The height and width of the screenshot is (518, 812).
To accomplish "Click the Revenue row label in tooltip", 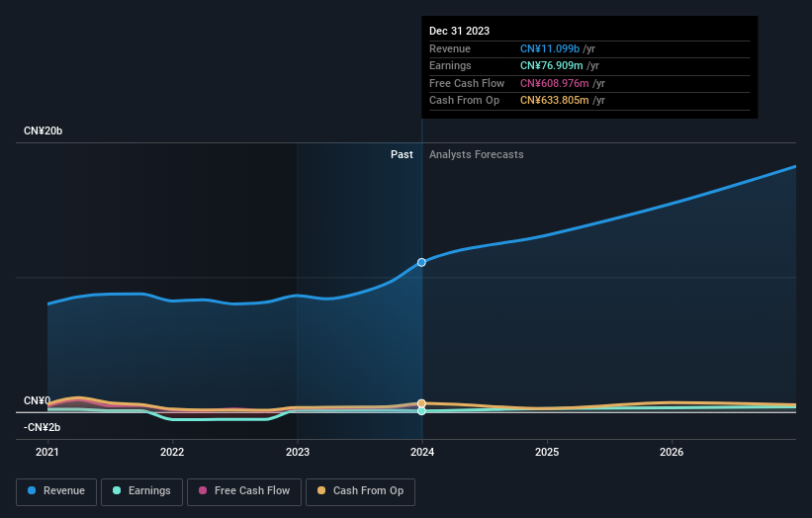I will click(450, 48).
